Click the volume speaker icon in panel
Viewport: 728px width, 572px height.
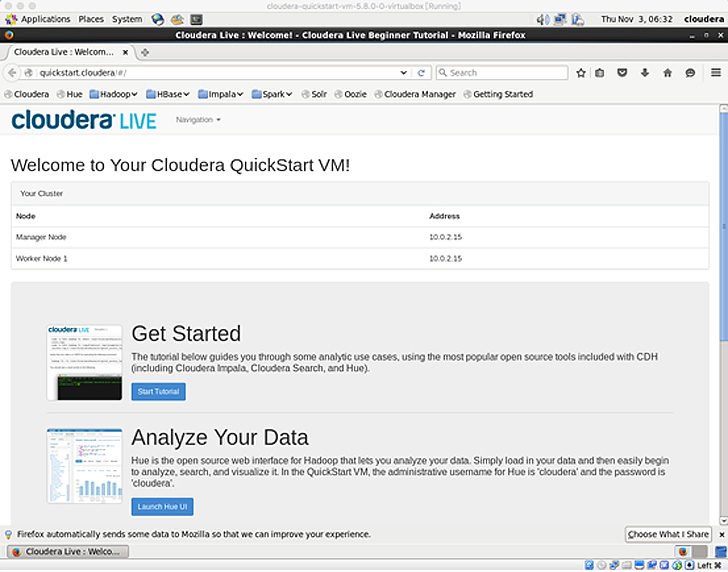543,19
